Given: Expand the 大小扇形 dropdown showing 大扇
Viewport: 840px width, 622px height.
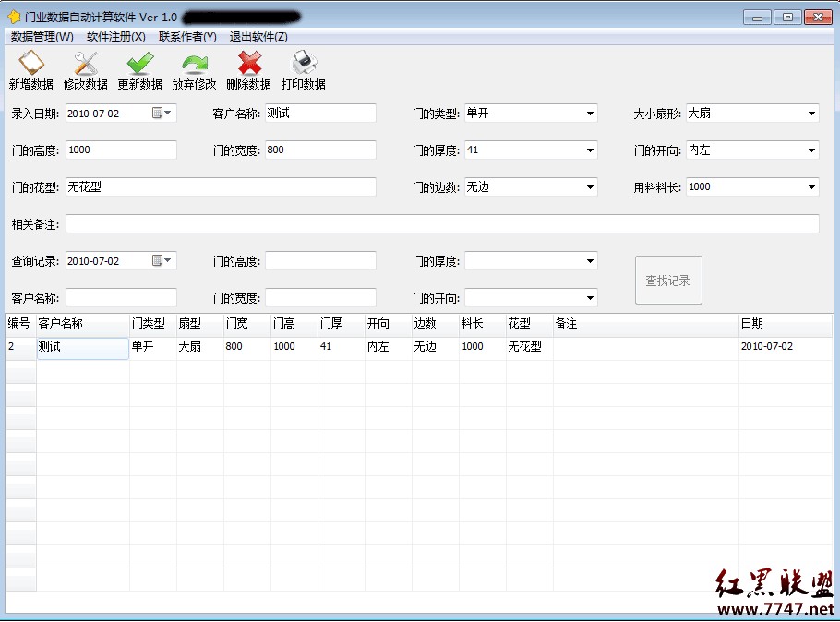Looking at the screenshot, I should (811, 114).
